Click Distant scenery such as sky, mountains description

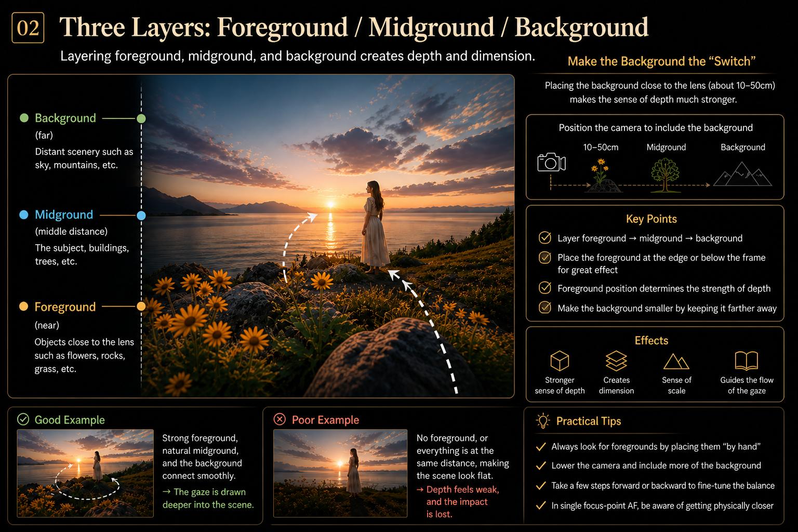(x=84, y=158)
